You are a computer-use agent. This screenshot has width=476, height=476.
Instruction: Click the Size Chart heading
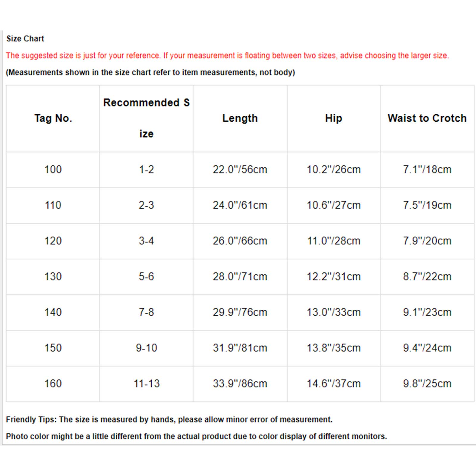[x=25, y=39]
